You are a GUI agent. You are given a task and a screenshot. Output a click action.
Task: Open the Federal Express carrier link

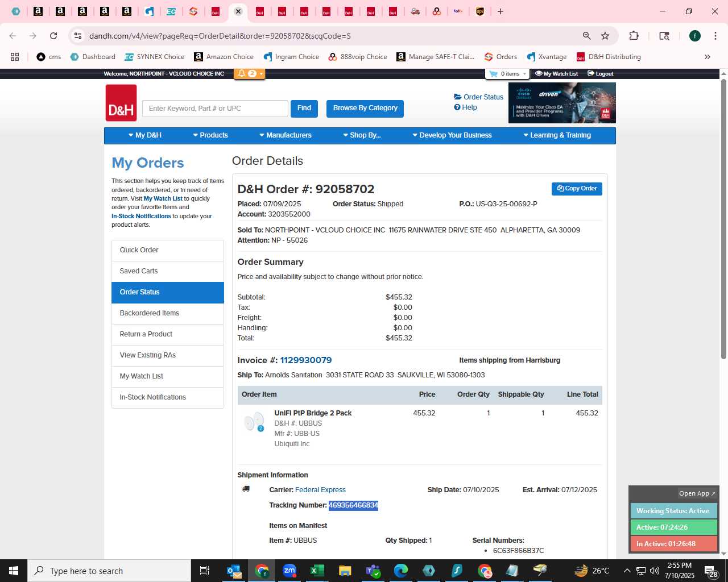click(320, 490)
